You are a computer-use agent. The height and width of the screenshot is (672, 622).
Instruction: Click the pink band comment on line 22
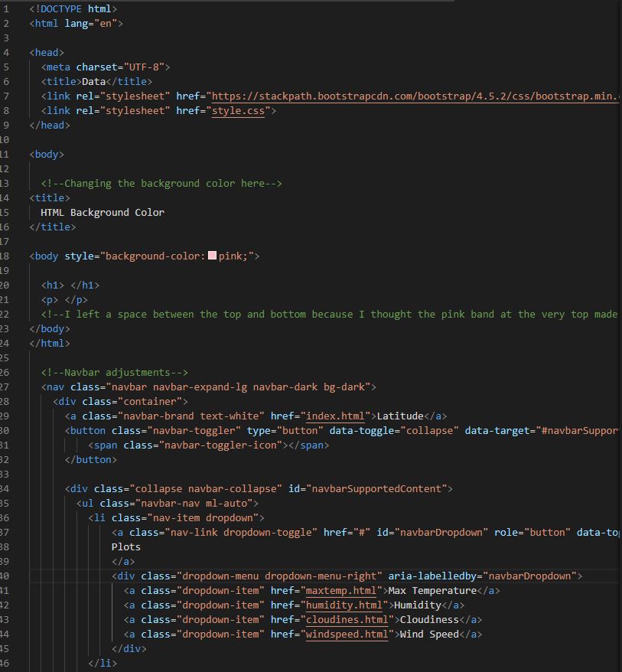[x=329, y=314]
